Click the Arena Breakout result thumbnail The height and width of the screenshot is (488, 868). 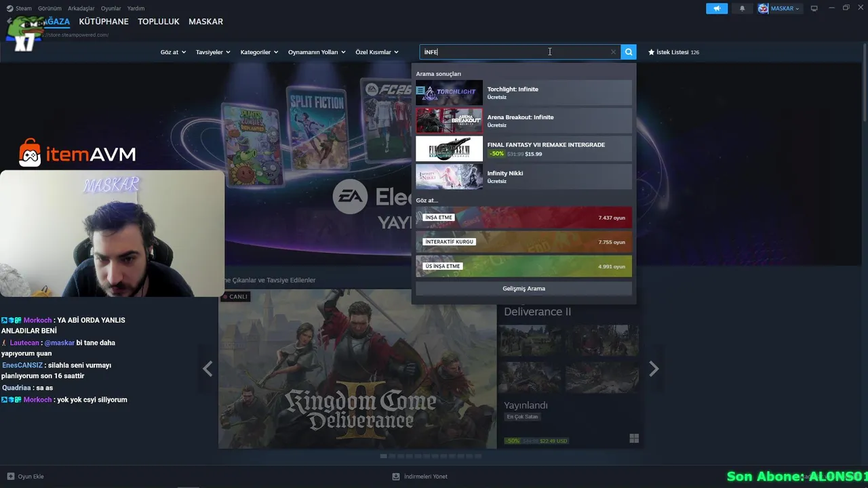tap(449, 121)
